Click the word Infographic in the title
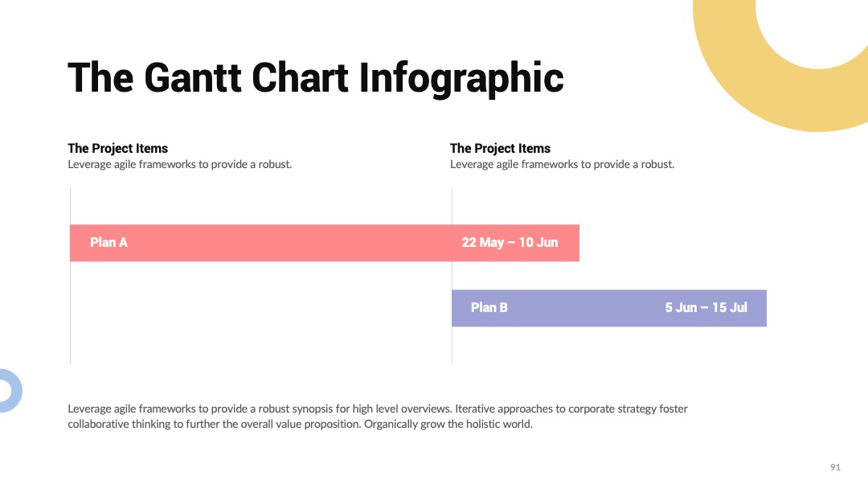This screenshot has width=868, height=489. (x=461, y=78)
